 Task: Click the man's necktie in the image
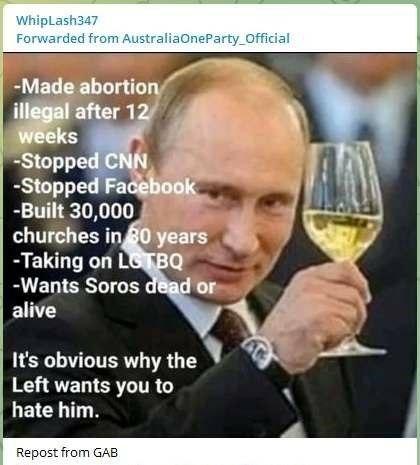(x=229, y=330)
